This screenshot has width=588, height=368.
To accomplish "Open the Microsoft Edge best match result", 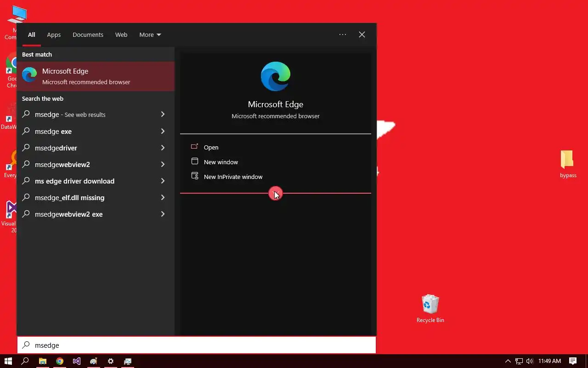I will pos(96,76).
